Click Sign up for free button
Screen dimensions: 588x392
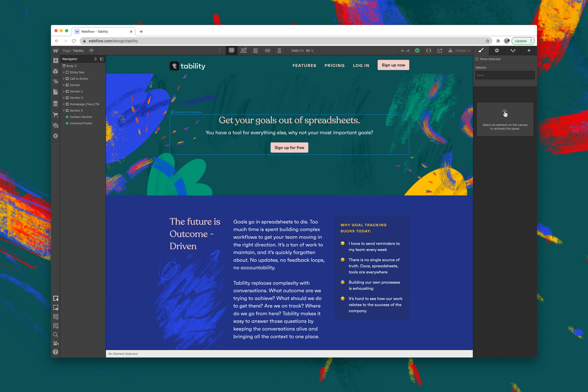click(289, 147)
